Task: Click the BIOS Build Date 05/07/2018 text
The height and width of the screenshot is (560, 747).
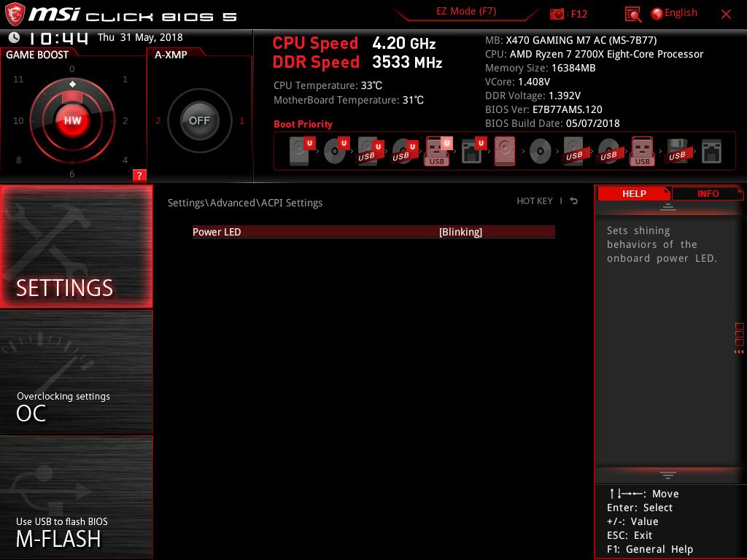Action: [552, 123]
